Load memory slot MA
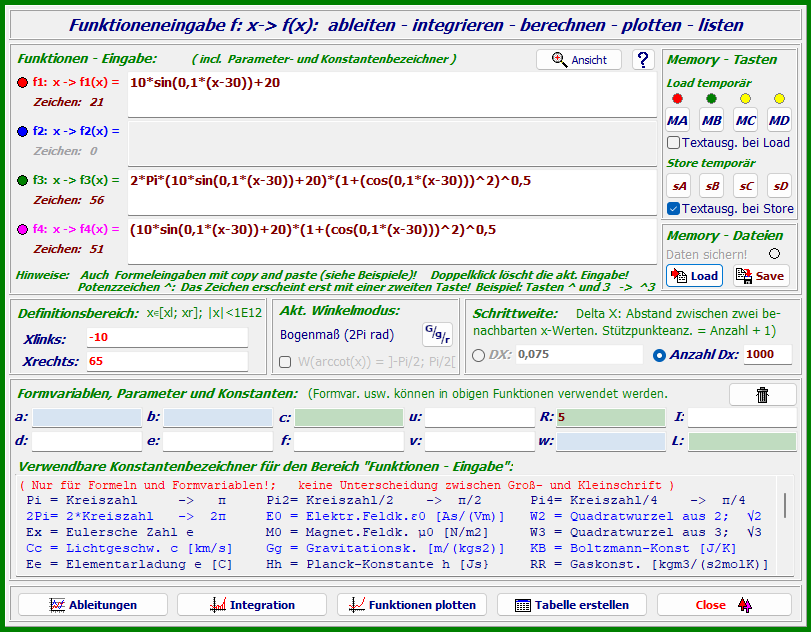This screenshot has height=632, width=811. pyautogui.click(x=678, y=120)
